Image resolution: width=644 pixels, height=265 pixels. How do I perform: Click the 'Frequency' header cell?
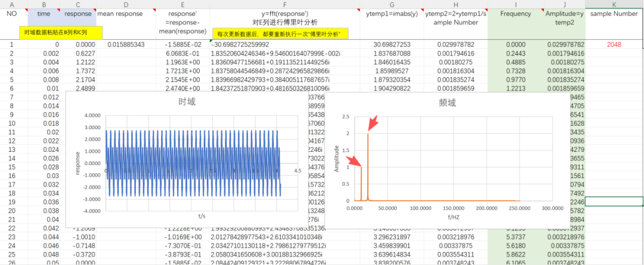click(516, 24)
